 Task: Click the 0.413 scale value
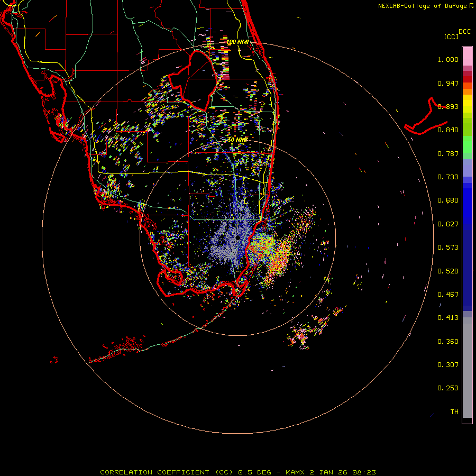coord(448,318)
